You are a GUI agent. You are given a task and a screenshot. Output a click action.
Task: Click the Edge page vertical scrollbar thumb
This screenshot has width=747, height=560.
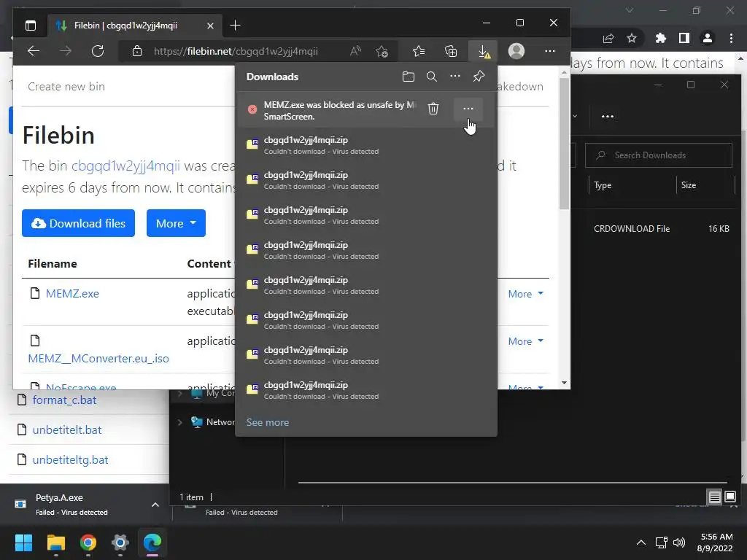pos(564,144)
